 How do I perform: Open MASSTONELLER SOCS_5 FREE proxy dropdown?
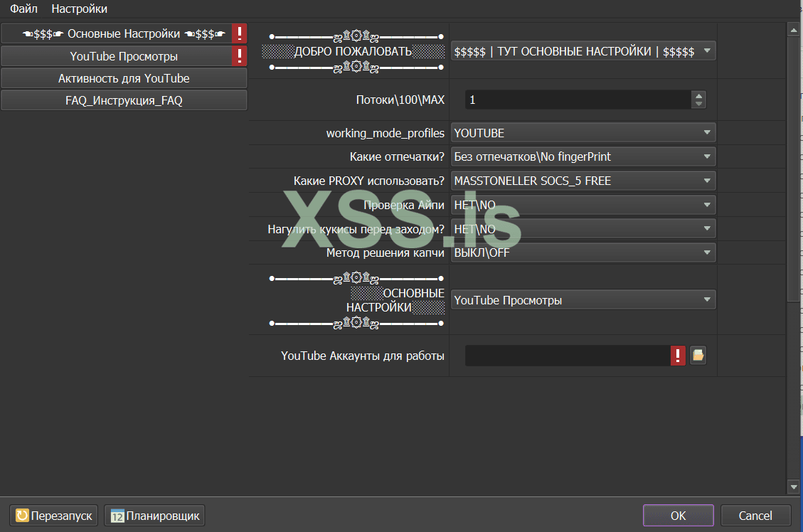(x=583, y=181)
